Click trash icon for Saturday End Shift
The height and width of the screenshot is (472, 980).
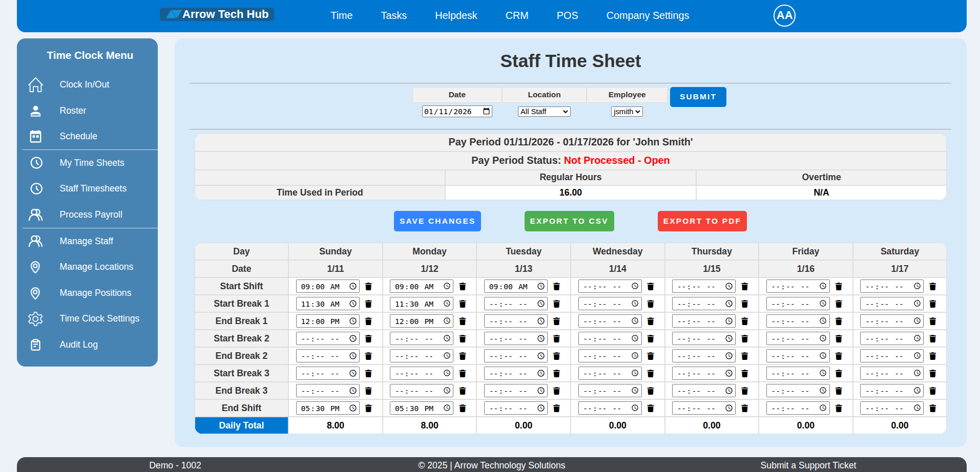[x=932, y=409]
